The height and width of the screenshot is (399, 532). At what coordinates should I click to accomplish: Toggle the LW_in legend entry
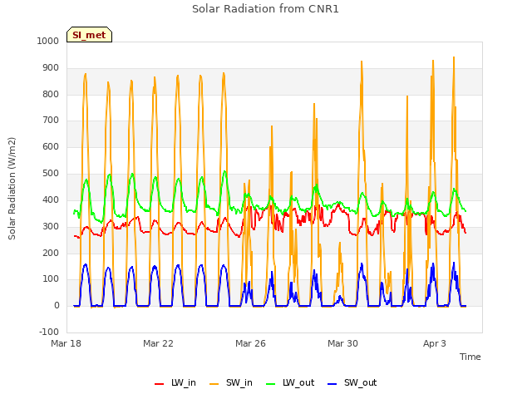[x=175, y=382]
